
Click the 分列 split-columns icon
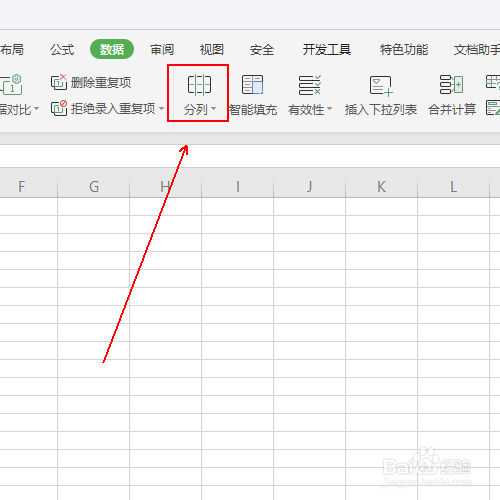199,85
